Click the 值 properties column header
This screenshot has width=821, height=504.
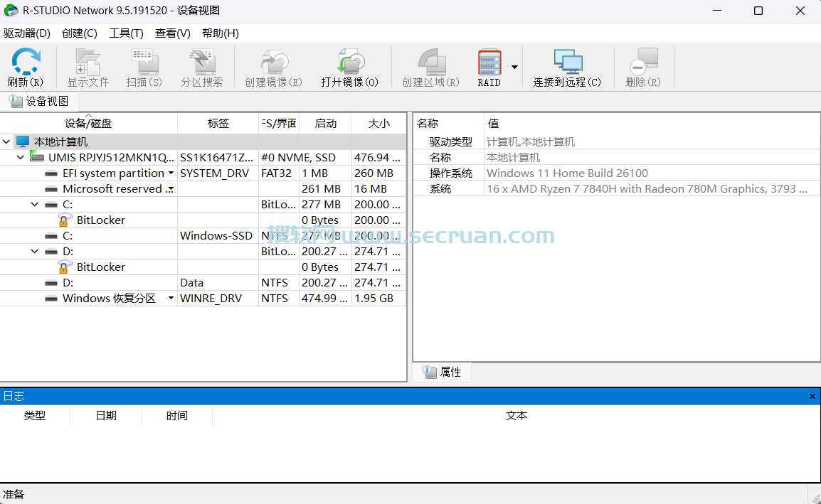(x=652, y=124)
